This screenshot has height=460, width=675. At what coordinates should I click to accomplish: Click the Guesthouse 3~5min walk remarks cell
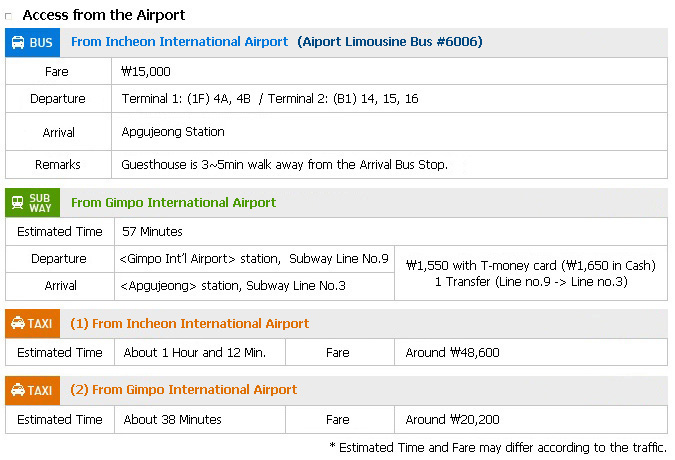pos(389,164)
